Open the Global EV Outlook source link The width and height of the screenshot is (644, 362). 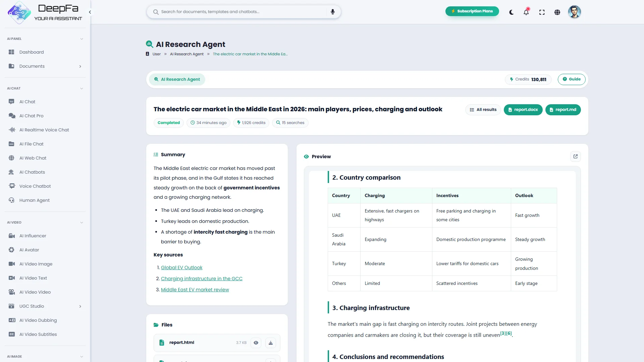pyautogui.click(x=181, y=267)
